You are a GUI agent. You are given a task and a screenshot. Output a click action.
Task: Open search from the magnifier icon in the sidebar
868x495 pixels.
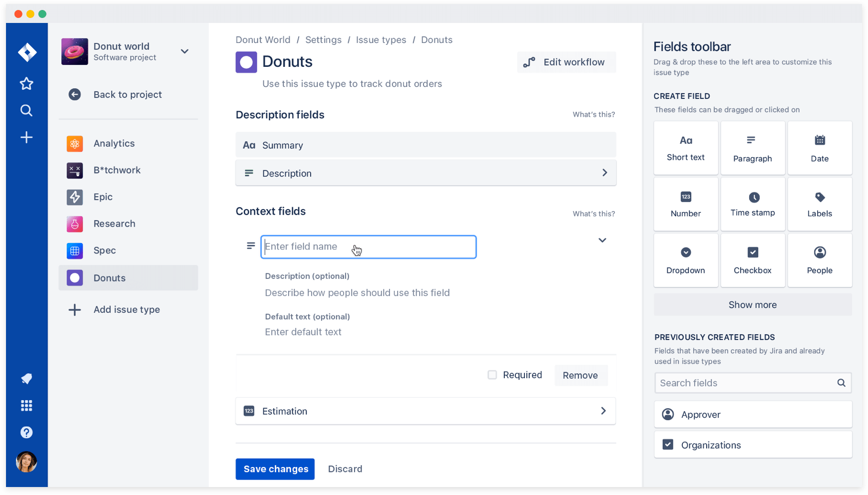[26, 110]
